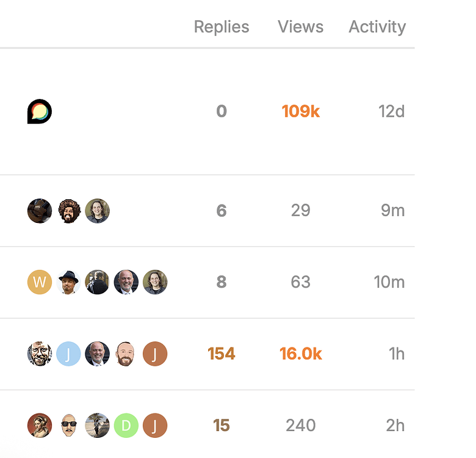Click the man in fedora hat avatar
The image size is (476, 458).
pyautogui.click(x=68, y=282)
